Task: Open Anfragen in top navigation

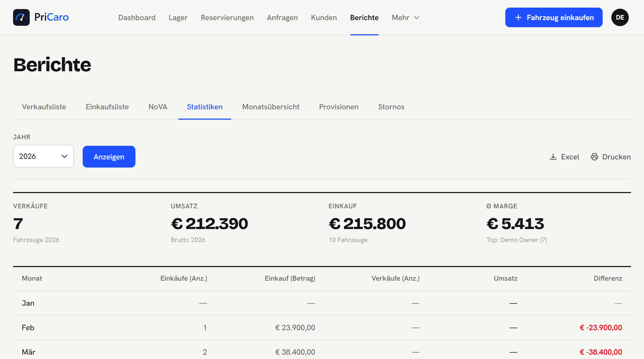Action: [282, 17]
